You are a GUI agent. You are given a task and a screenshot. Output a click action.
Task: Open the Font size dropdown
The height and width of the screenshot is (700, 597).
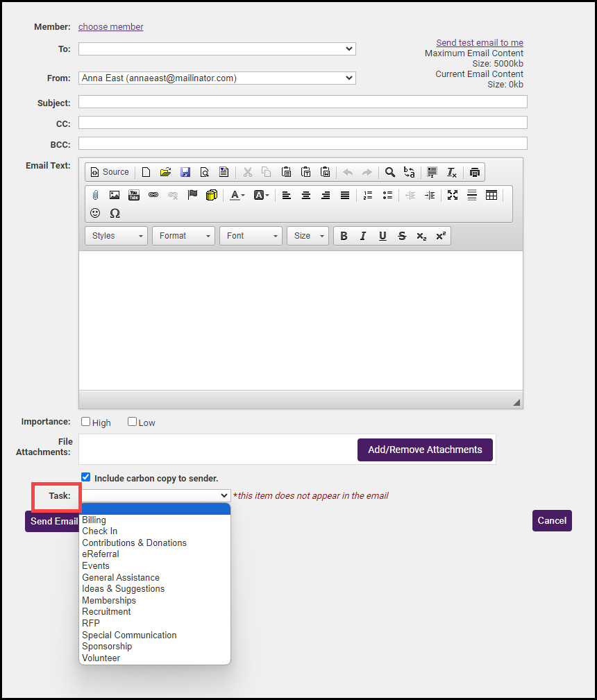point(307,236)
